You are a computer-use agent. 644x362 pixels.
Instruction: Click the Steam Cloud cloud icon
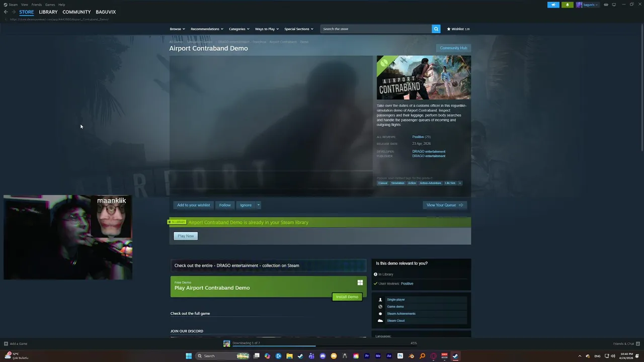click(x=380, y=321)
